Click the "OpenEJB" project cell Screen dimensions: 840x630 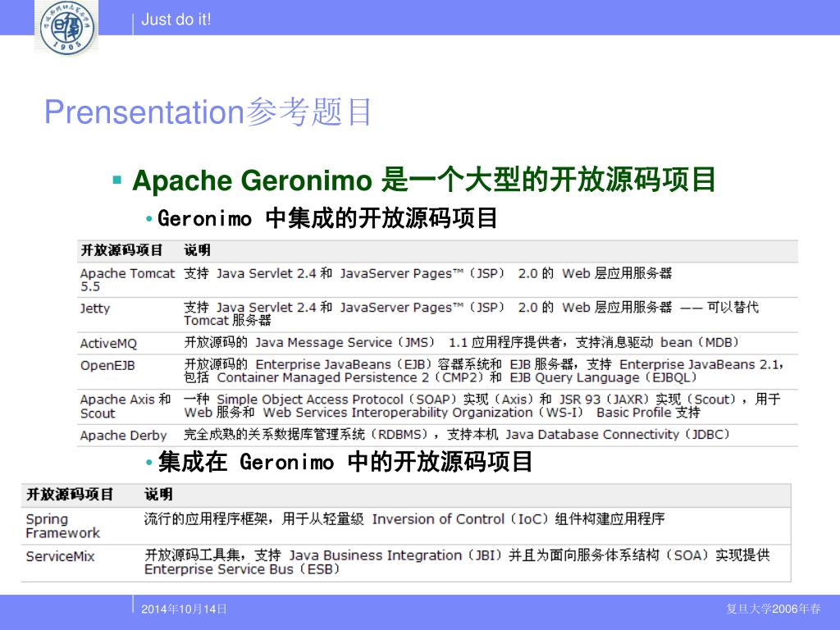point(107,366)
